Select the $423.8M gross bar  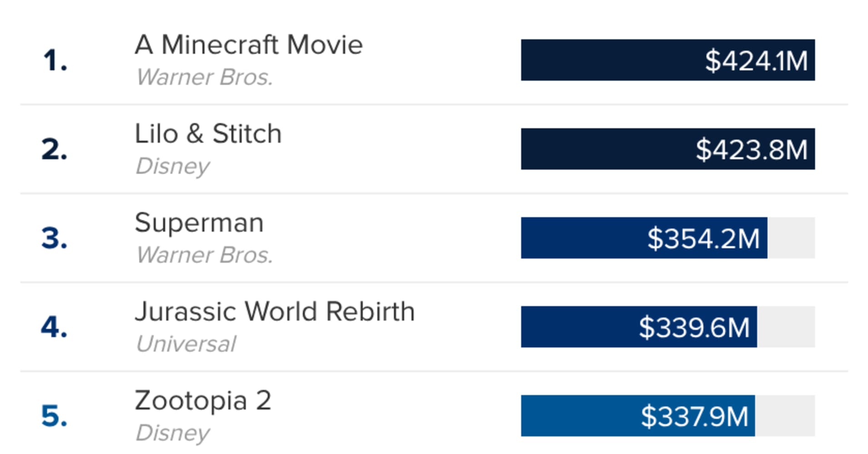point(667,149)
